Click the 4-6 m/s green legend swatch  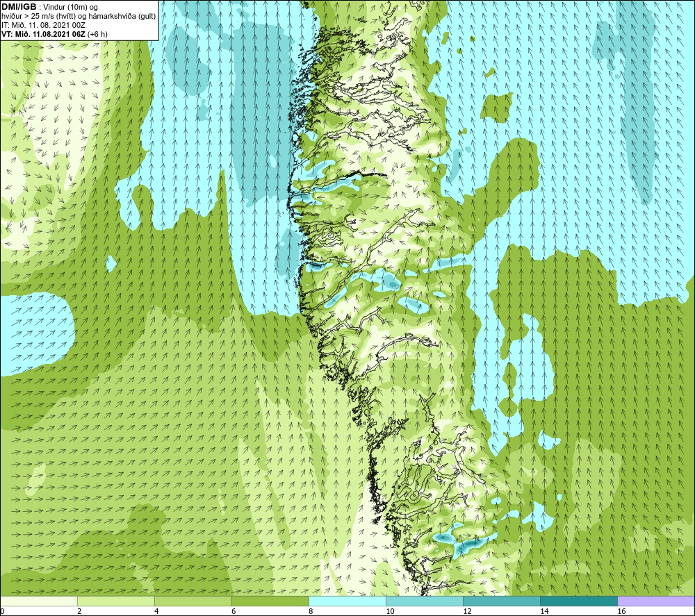193,601
